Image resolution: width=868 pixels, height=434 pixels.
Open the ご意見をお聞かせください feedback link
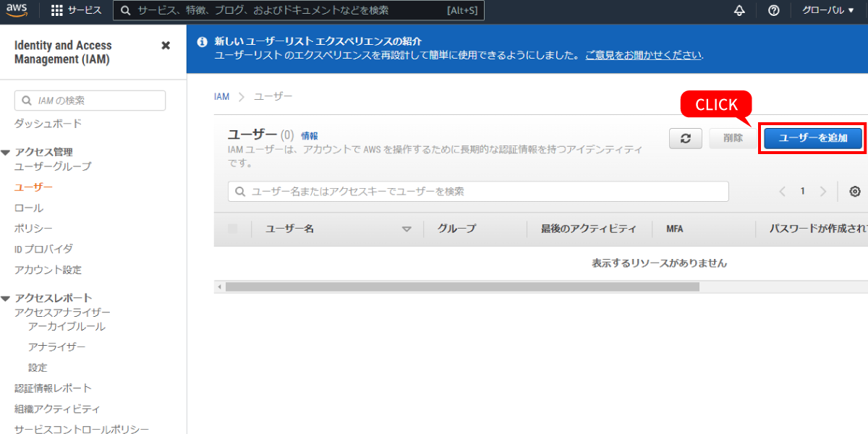tap(644, 55)
